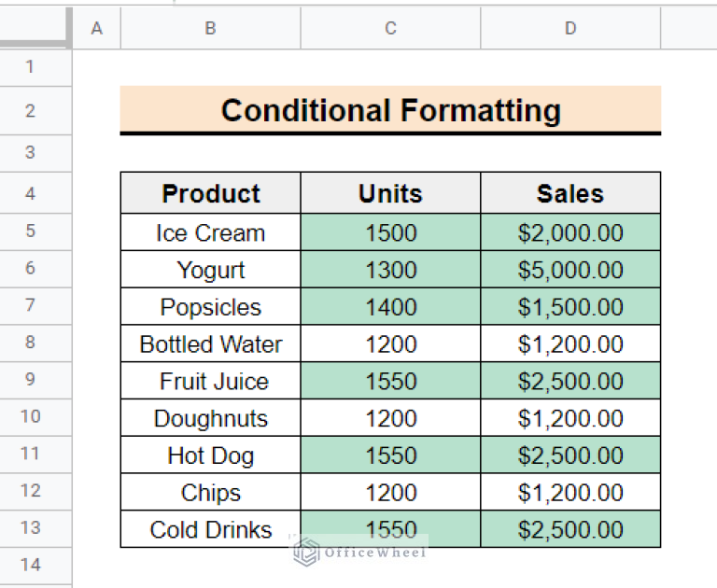Select column B header

210,29
